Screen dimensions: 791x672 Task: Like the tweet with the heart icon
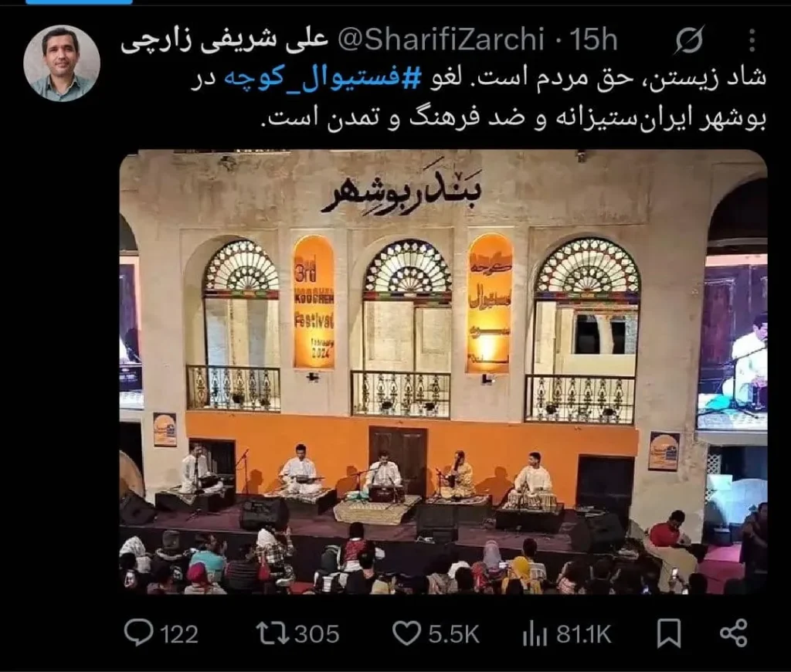[x=406, y=633]
